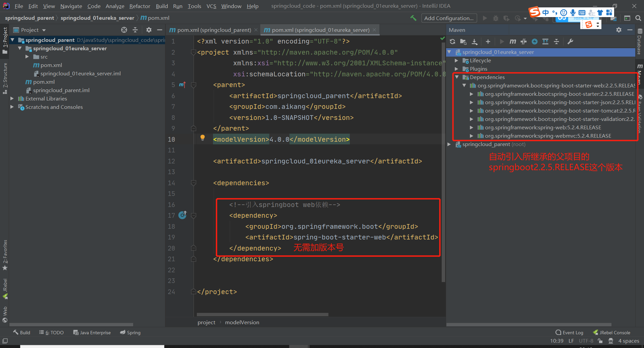Open the VCS menu

click(x=211, y=6)
